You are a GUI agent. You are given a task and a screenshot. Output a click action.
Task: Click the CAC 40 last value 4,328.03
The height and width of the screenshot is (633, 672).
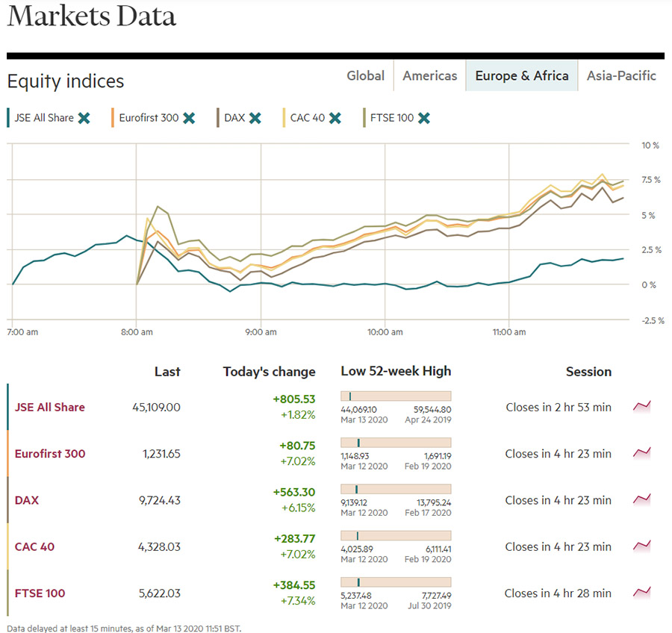pos(159,547)
